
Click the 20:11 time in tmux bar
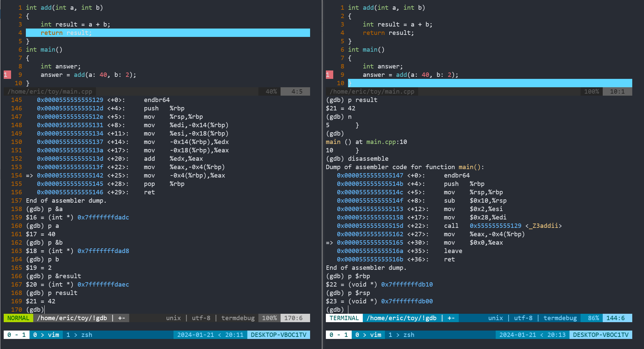coord(234,335)
